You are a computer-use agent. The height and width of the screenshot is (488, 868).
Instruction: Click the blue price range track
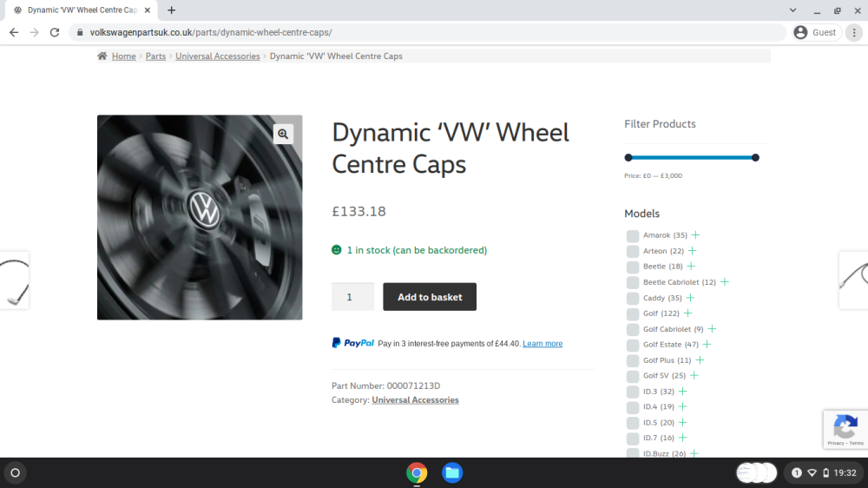692,158
